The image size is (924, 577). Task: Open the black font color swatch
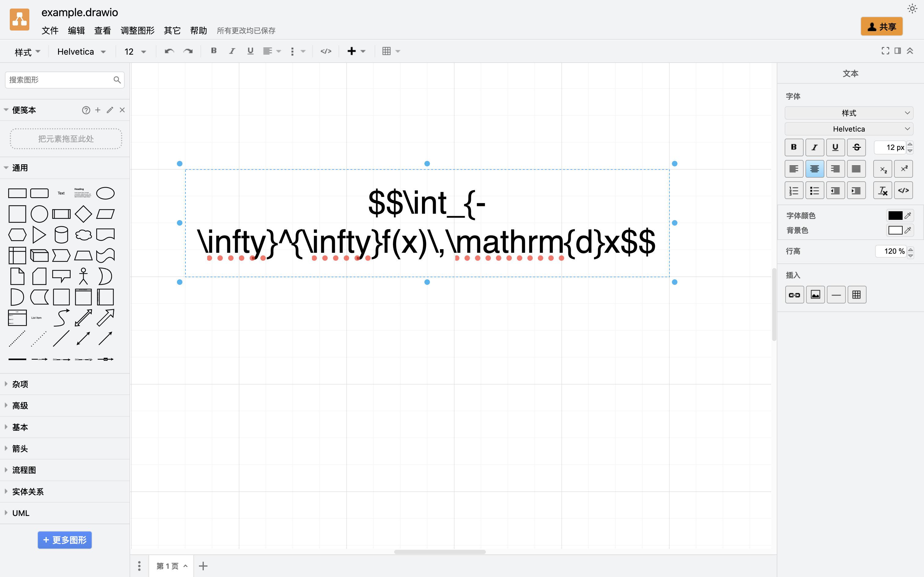(895, 216)
